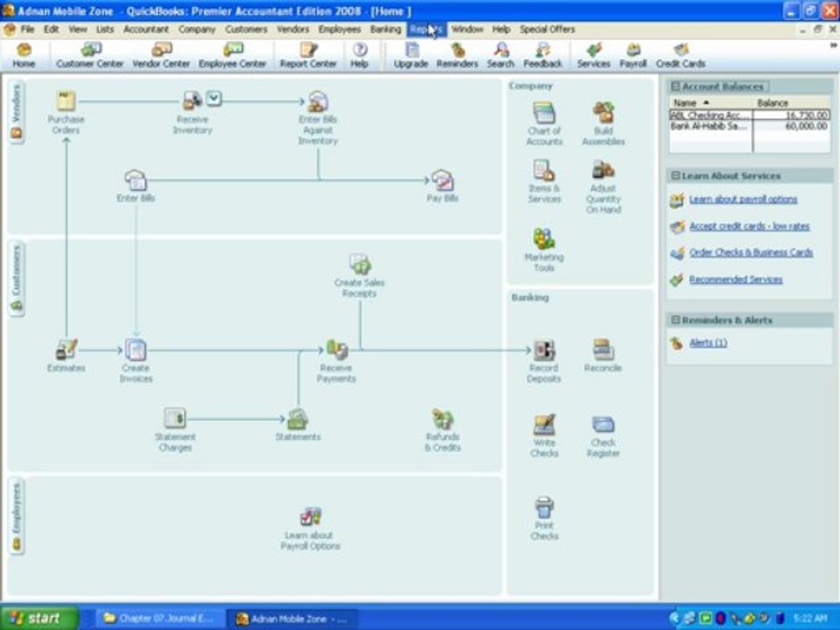Show more toolbar items chevron
The width and height of the screenshot is (840, 630).
tap(833, 46)
